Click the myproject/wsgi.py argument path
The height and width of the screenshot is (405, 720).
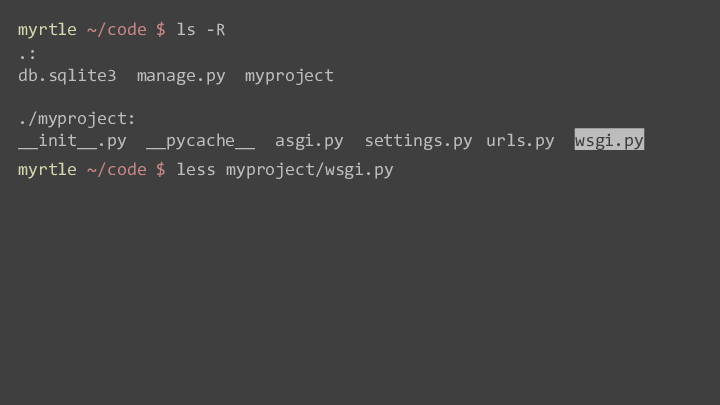click(309, 170)
